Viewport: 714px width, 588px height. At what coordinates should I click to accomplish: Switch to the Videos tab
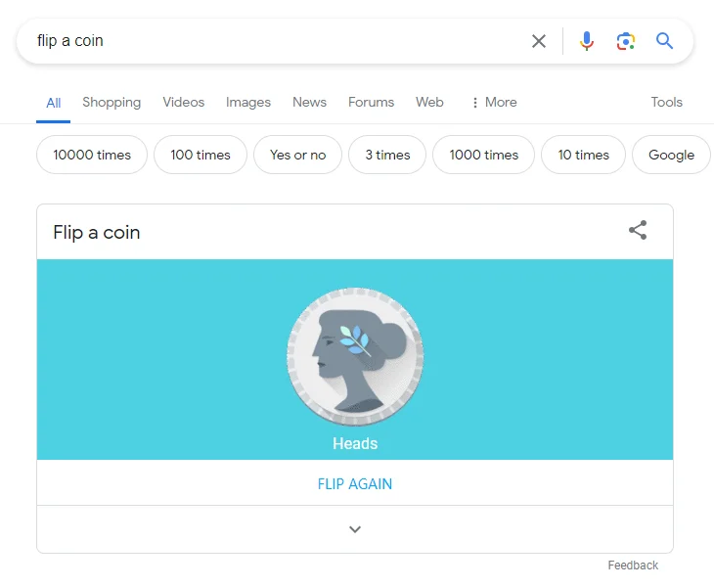pos(184,102)
